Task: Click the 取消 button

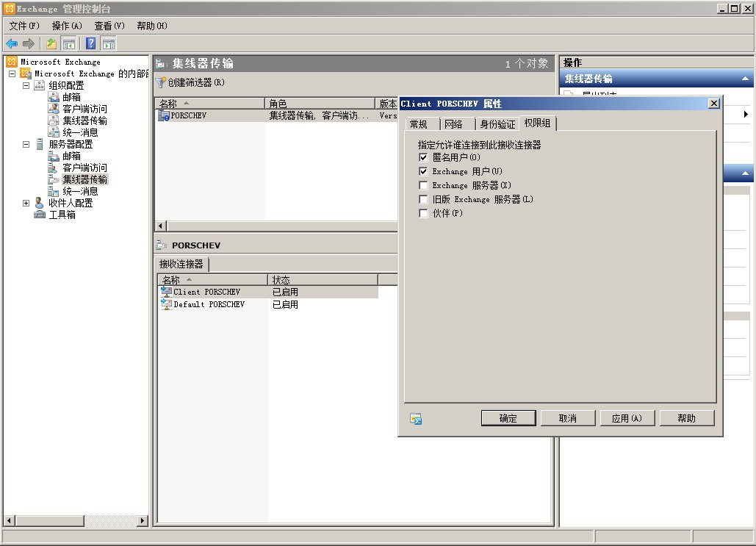Action: [567, 418]
